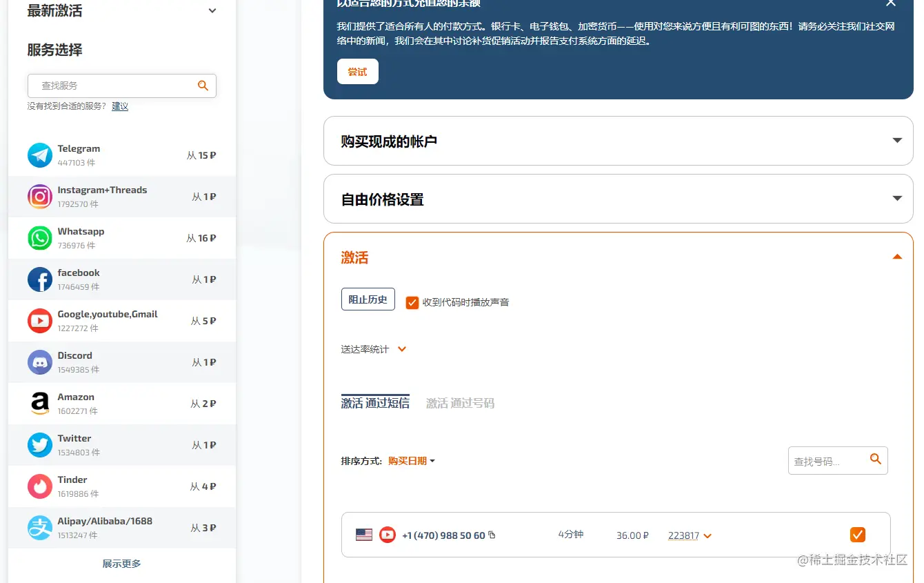Select the Telegram service icon
Viewport: 924px width, 583px height.
point(39,155)
